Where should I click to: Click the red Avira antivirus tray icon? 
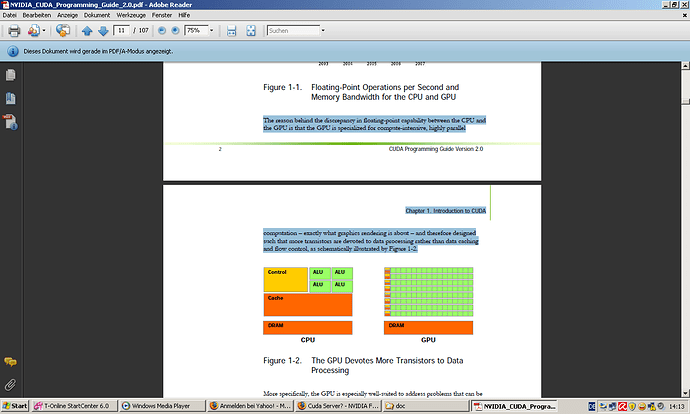pos(622,406)
